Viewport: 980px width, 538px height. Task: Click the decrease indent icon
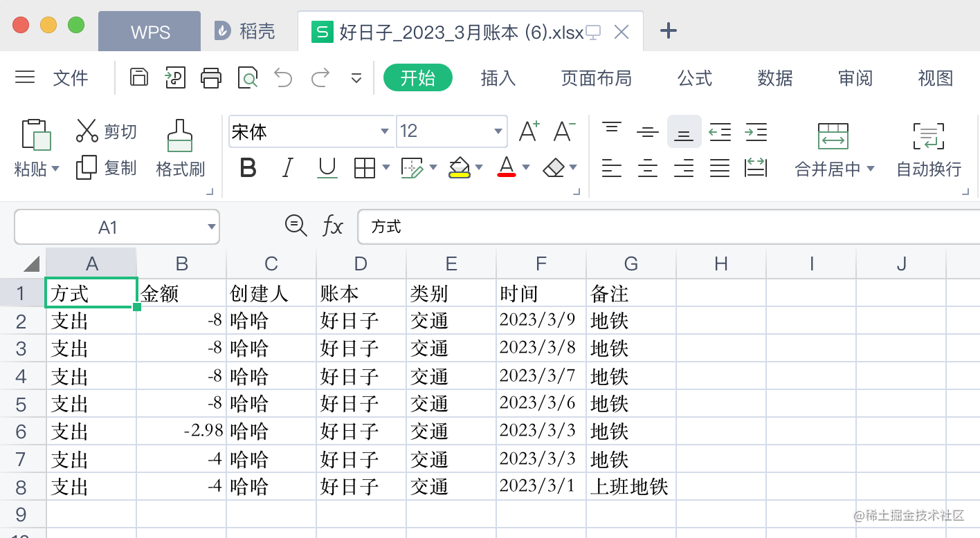[720, 131]
